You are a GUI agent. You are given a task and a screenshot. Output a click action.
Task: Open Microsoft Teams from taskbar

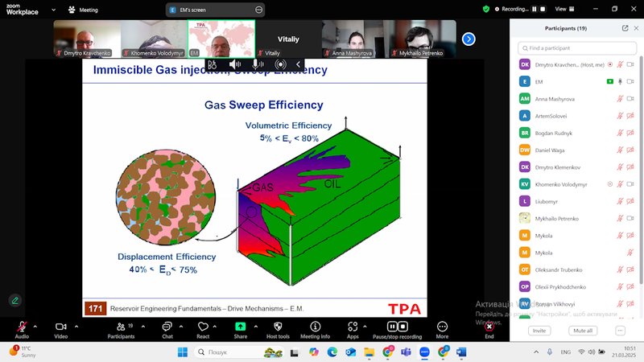407,352
